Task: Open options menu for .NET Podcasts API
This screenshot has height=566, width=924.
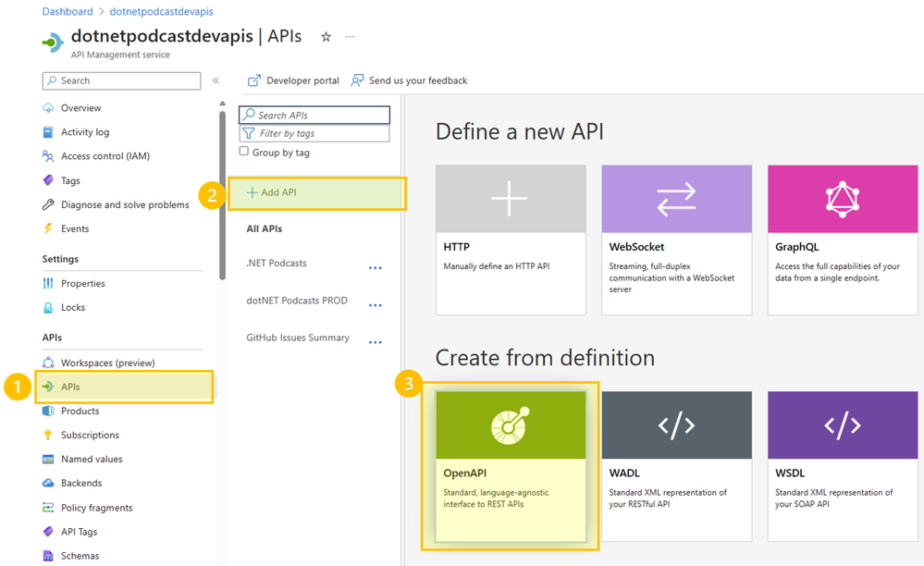Action: [375, 268]
